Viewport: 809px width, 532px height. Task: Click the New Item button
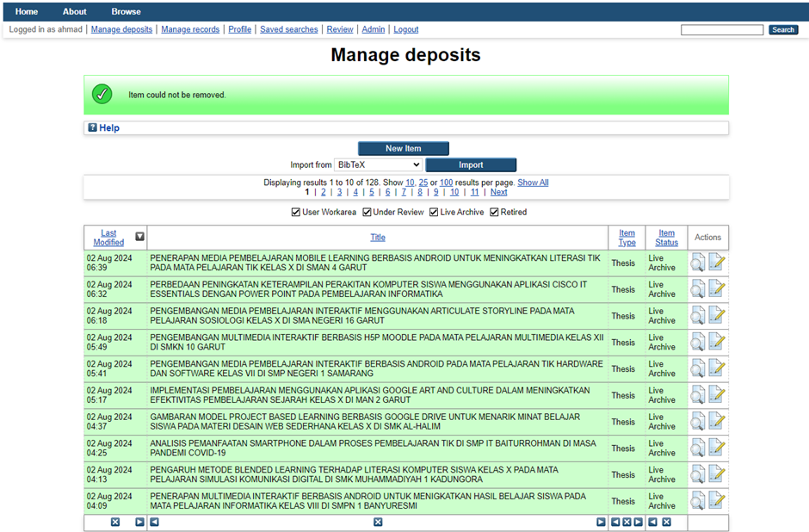[x=403, y=148]
